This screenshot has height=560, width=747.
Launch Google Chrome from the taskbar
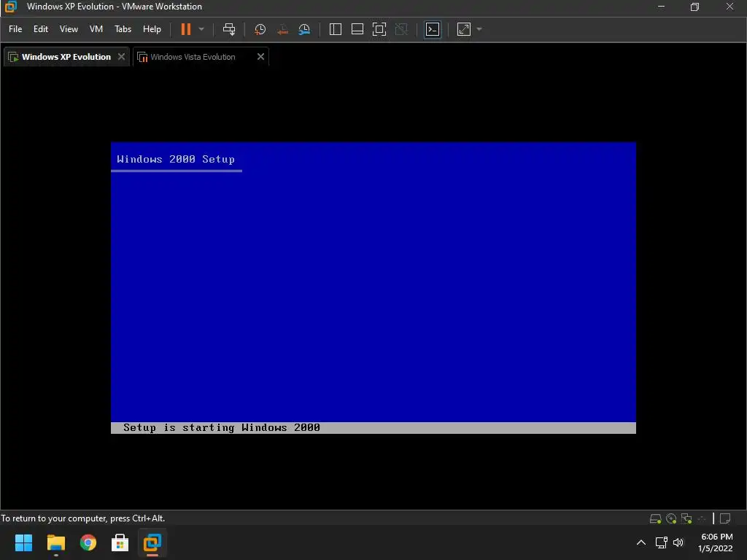[x=88, y=542]
